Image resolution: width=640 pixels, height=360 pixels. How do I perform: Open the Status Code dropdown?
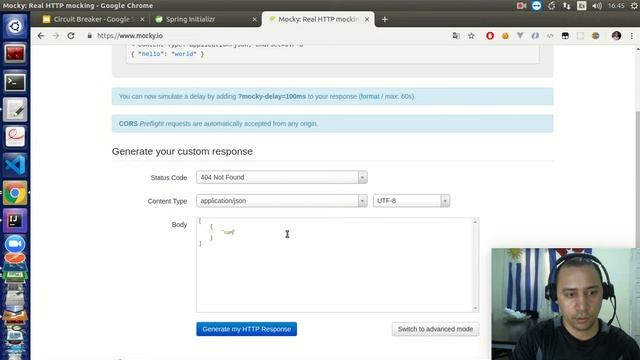[x=282, y=177]
